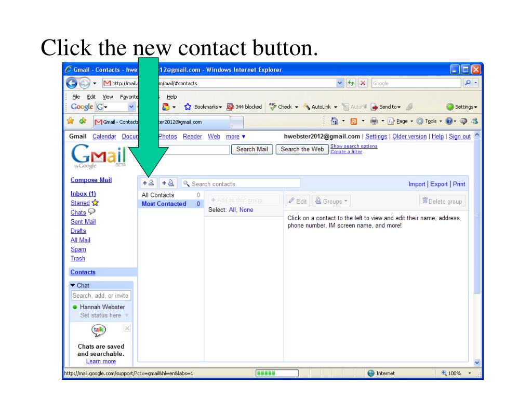
Task: Click the Learn more link under chats
Action: point(101,362)
